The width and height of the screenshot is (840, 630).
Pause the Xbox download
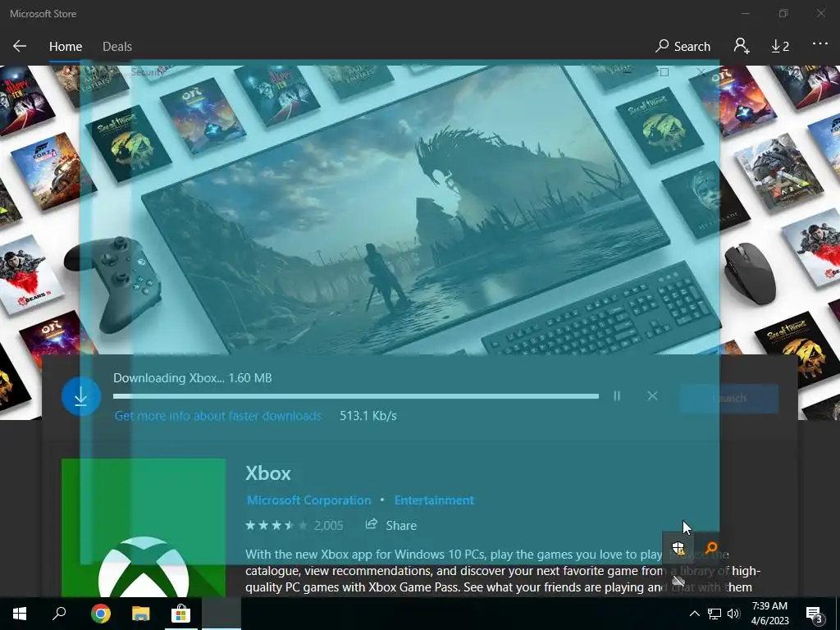(617, 396)
